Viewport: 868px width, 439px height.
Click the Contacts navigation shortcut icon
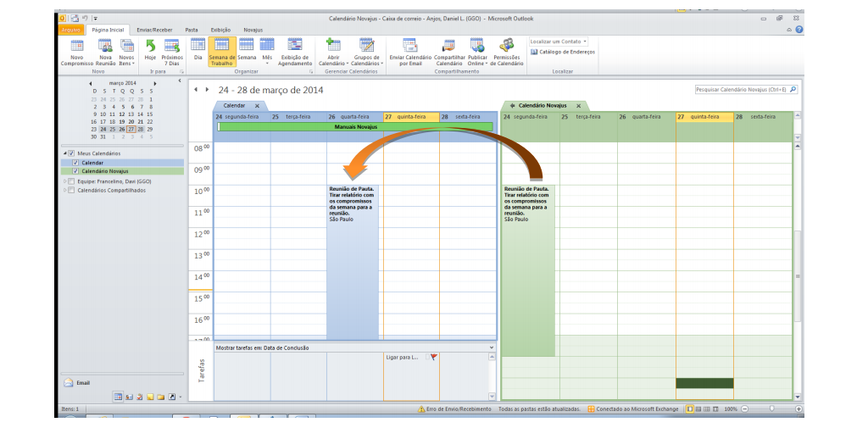129,397
